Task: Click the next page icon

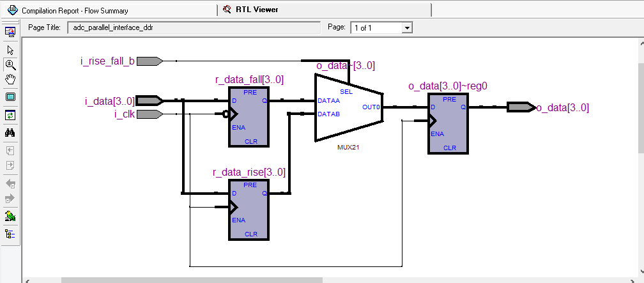Action: (10, 165)
